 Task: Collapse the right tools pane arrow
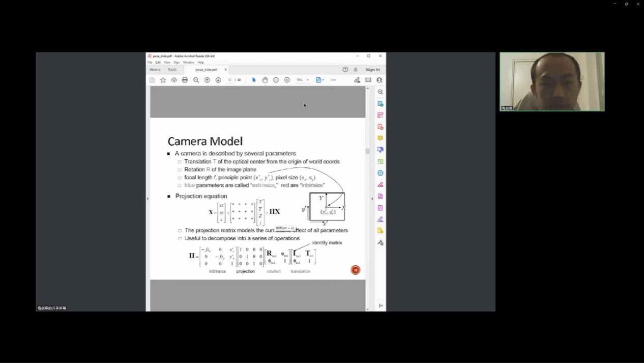[x=372, y=199]
